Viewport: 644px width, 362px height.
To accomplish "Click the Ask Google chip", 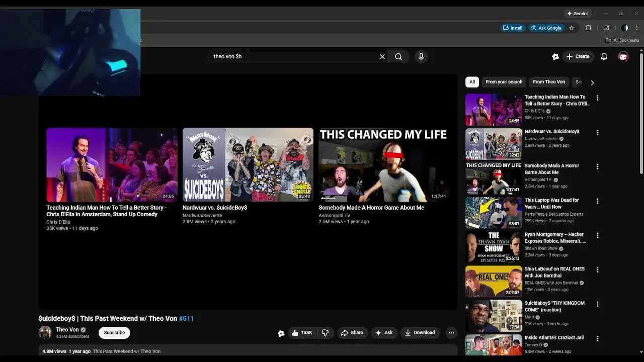I will [546, 28].
